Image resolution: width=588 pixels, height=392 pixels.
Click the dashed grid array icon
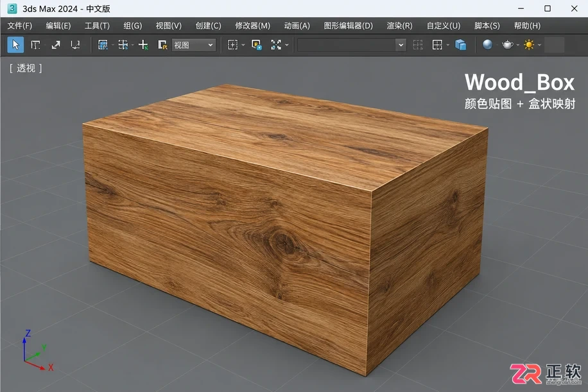point(418,45)
